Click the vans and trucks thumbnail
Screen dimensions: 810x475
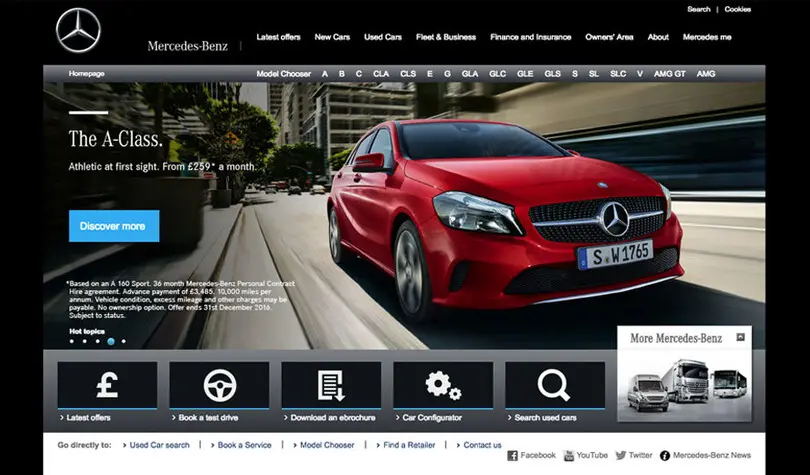pyautogui.click(x=686, y=385)
